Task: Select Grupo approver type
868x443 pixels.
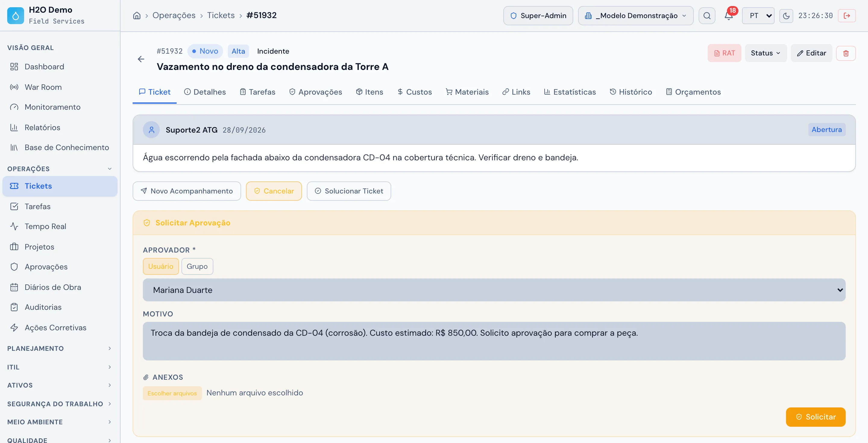Action: pyautogui.click(x=197, y=266)
